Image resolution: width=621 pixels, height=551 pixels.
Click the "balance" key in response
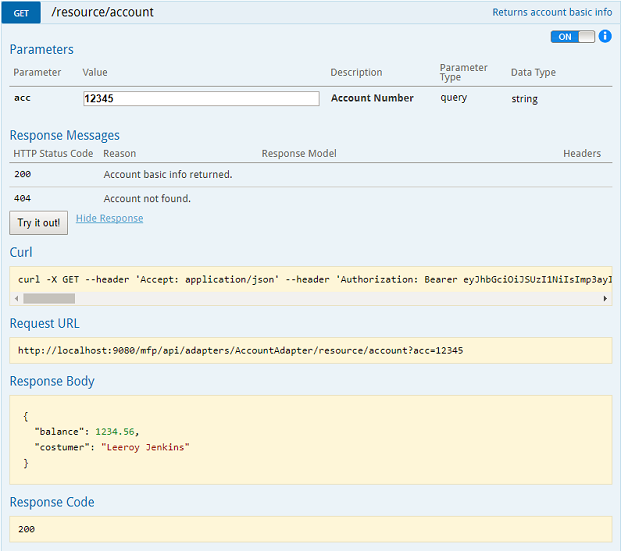pyautogui.click(x=59, y=432)
